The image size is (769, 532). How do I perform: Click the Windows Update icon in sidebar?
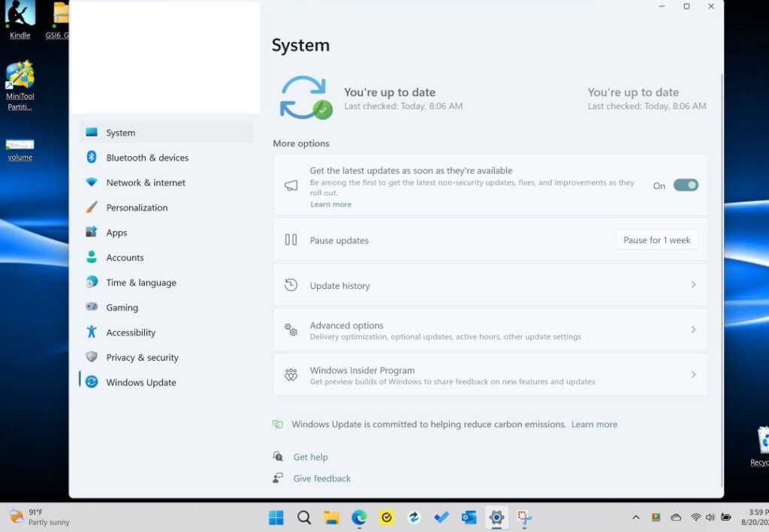pyautogui.click(x=92, y=383)
